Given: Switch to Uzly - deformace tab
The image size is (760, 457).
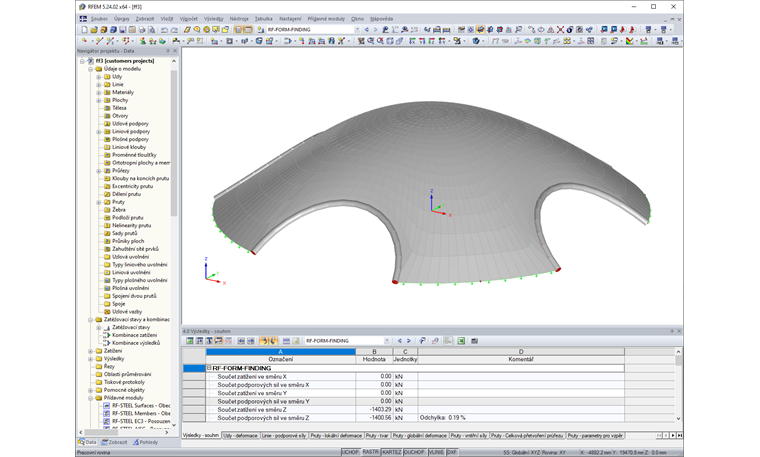Looking at the screenshot, I should click(240, 436).
